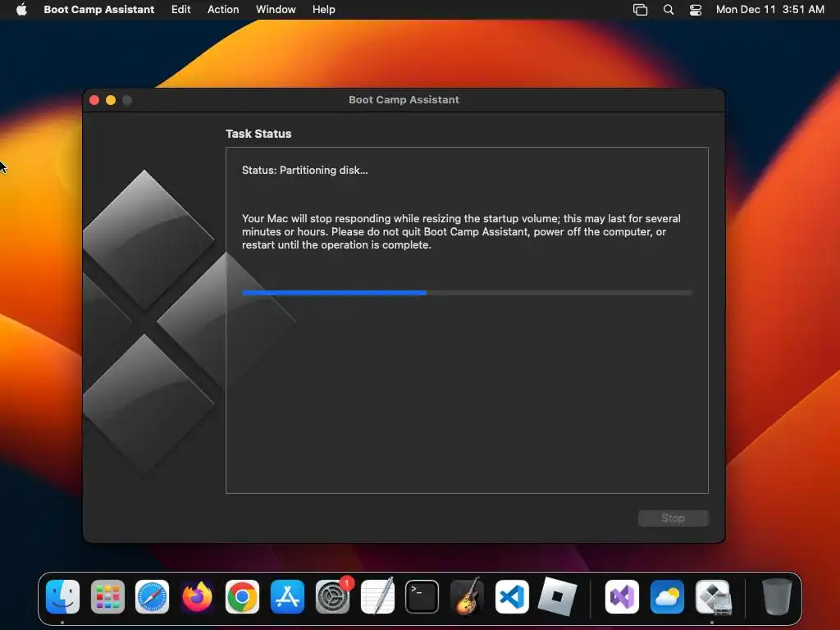Viewport: 840px width, 630px height.
Task: Open the Edit menu
Action: coord(180,10)
